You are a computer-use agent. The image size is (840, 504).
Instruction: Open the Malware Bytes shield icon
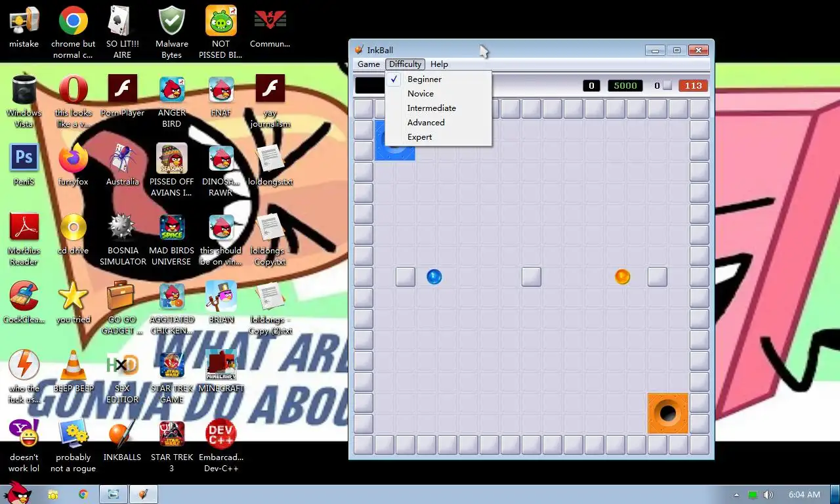172,31
